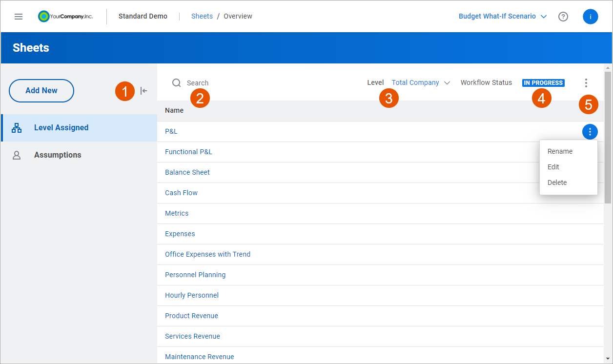Click the Standard Demo label

tap(143, 16)
